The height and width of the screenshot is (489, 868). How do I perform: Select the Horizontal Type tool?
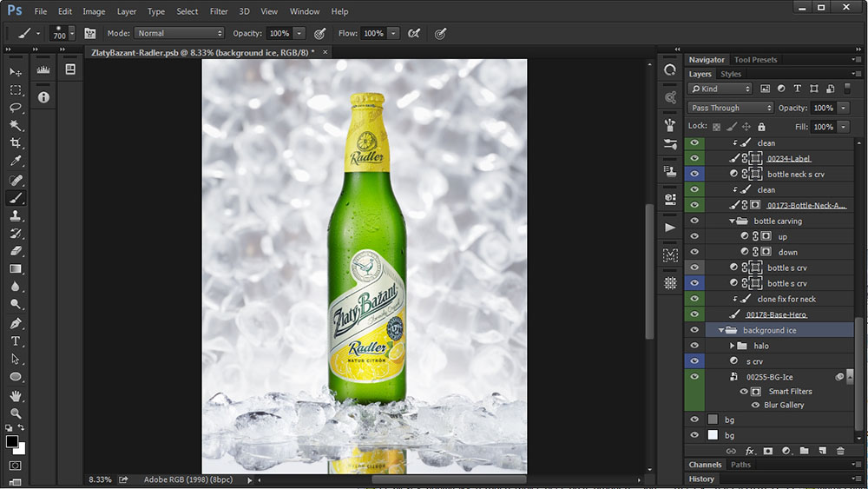[x=16, y=341]
